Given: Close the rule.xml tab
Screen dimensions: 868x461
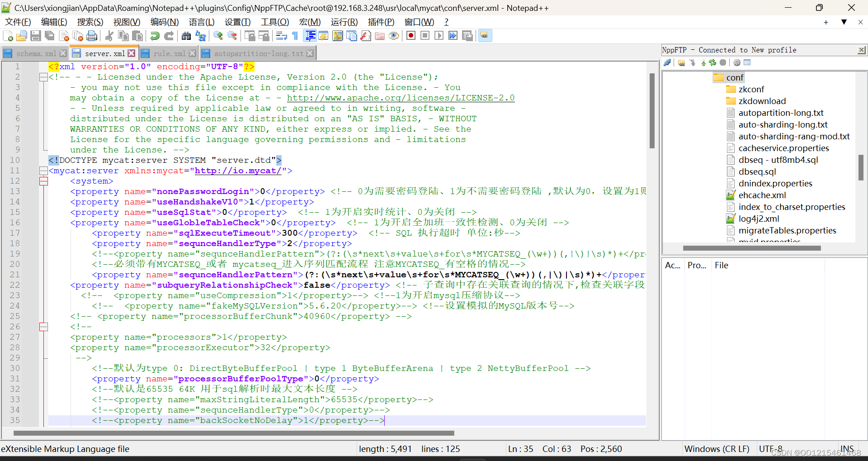Looking at the screenshot, I should pyautogui.click(x=193, y=53).
